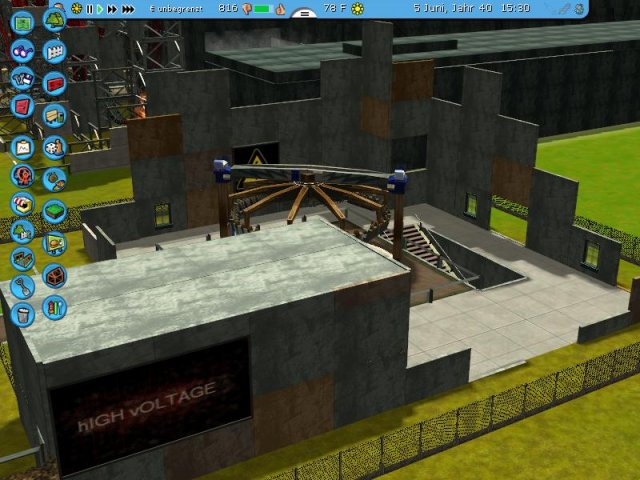Screen dimensions: 640x480
Task: Open the park map icon
Action: [x=22, y=22]
